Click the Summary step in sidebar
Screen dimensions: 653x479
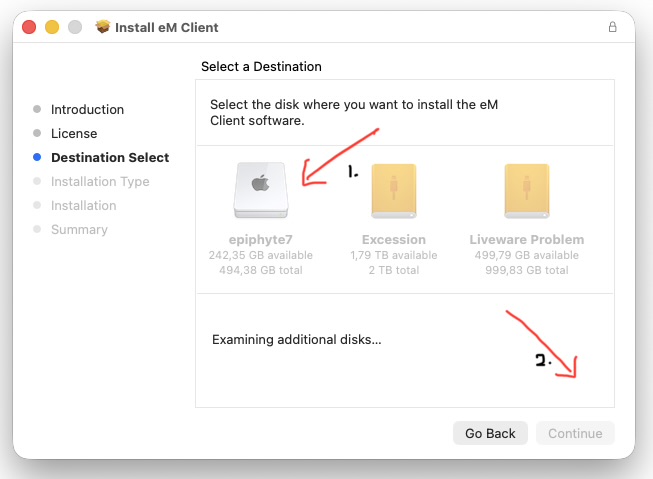[79, 229]
